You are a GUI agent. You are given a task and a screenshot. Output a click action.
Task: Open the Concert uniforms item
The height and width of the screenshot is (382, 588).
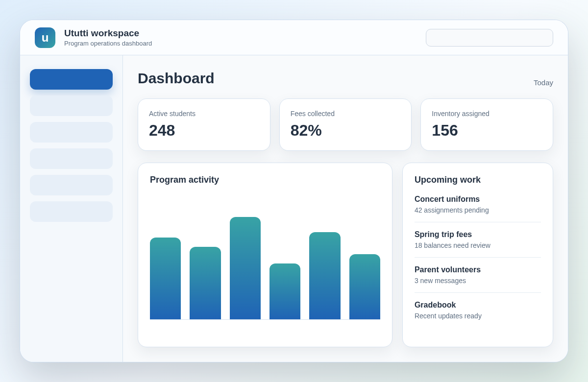click(x=478, y=205)
